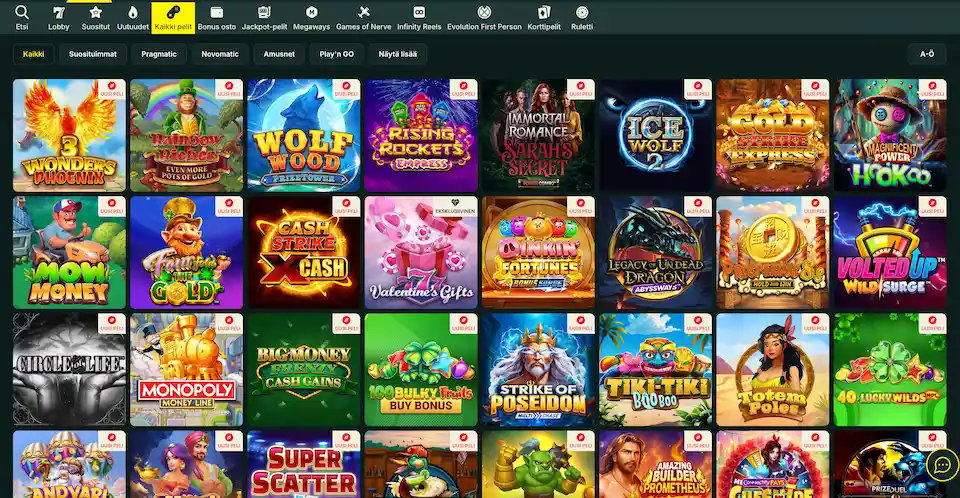Expand the A-Ö sorting dropdown
Viewport: 960px width, 498px height.
click(926, 54)
